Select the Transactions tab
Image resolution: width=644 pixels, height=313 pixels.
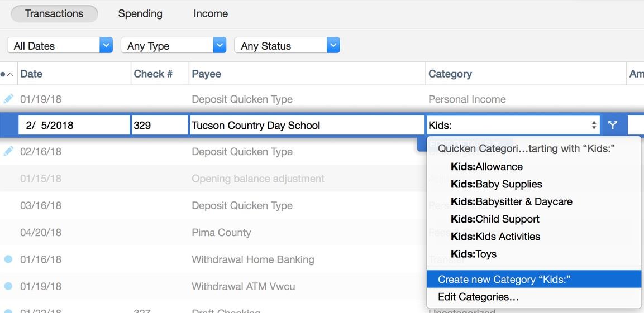click(x=54, y=13)
